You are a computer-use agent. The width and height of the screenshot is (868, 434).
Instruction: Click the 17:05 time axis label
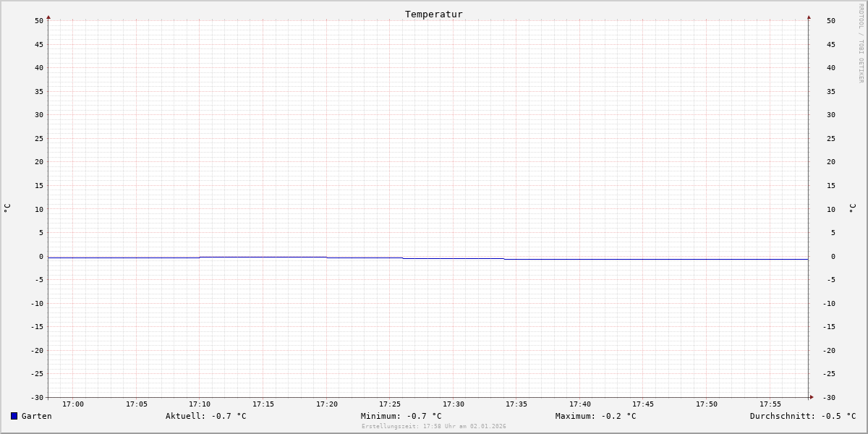(137, 404)
